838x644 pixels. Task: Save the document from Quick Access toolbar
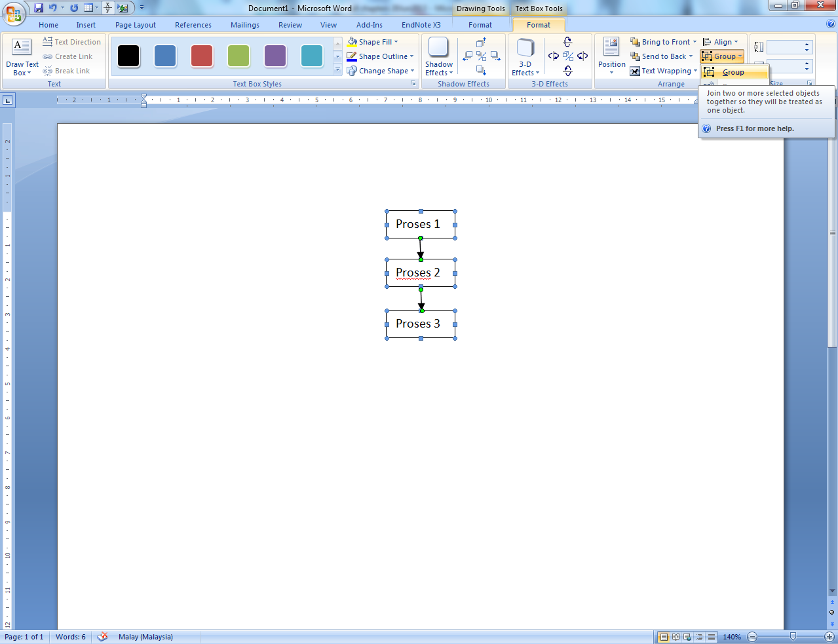pos(39,7)
